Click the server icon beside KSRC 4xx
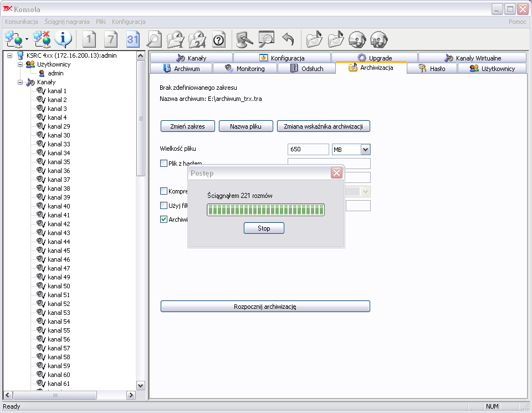 (21, 55)
